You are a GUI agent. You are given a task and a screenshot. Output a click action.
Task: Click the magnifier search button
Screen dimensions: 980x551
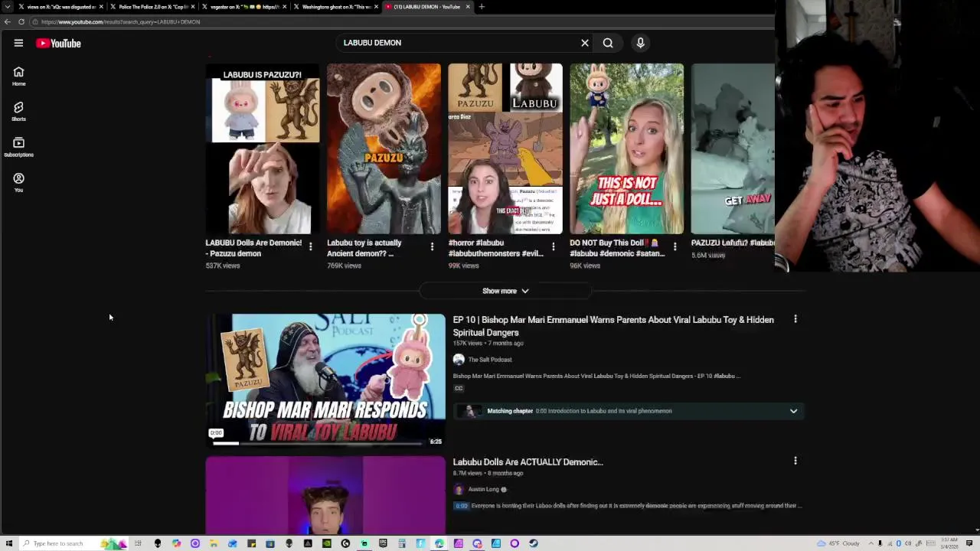point(608,43)
